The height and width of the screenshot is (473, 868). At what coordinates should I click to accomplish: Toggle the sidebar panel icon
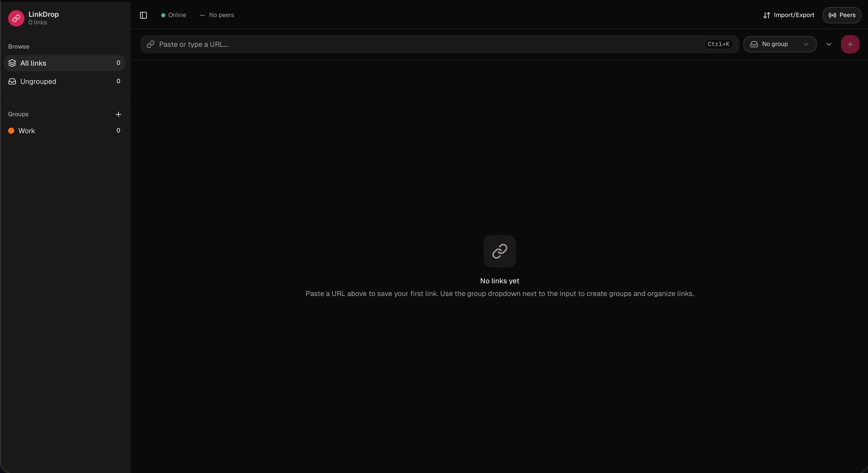[x=143, y=15]
